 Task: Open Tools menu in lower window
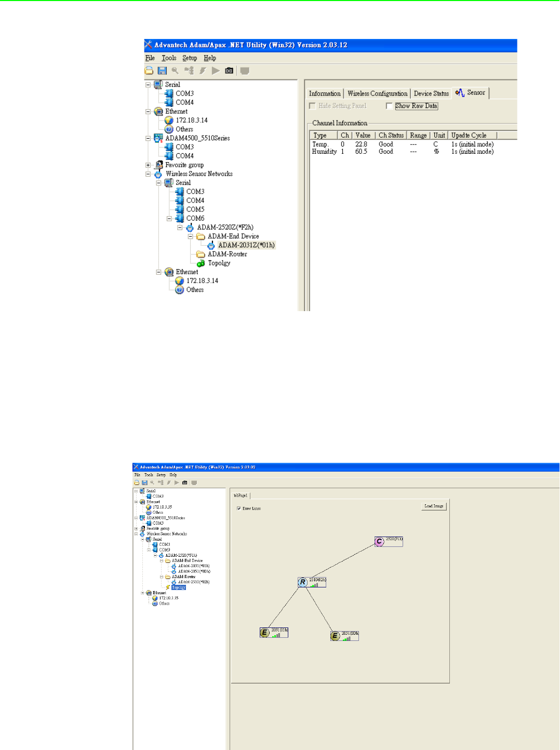click(149, 475)
